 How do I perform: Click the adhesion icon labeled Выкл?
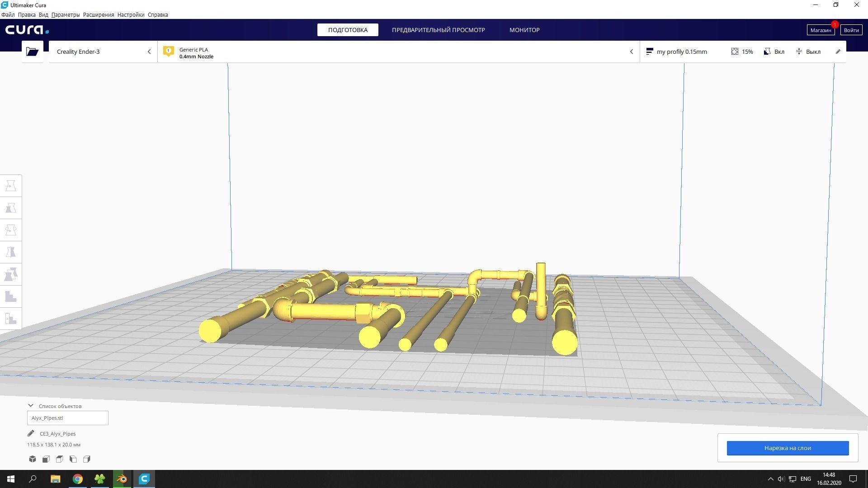pyautogui.click(x=799, y=52)
